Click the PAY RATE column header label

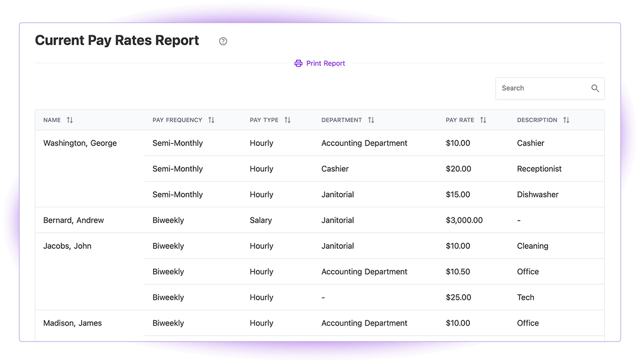pyautogui.click(x=460, y=120)
